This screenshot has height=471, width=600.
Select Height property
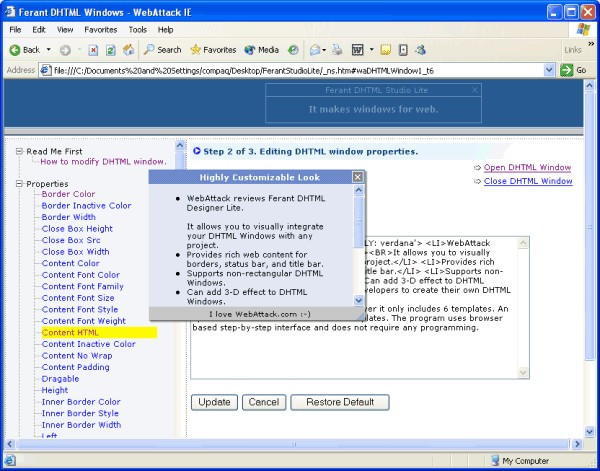[x=54, y=390]
